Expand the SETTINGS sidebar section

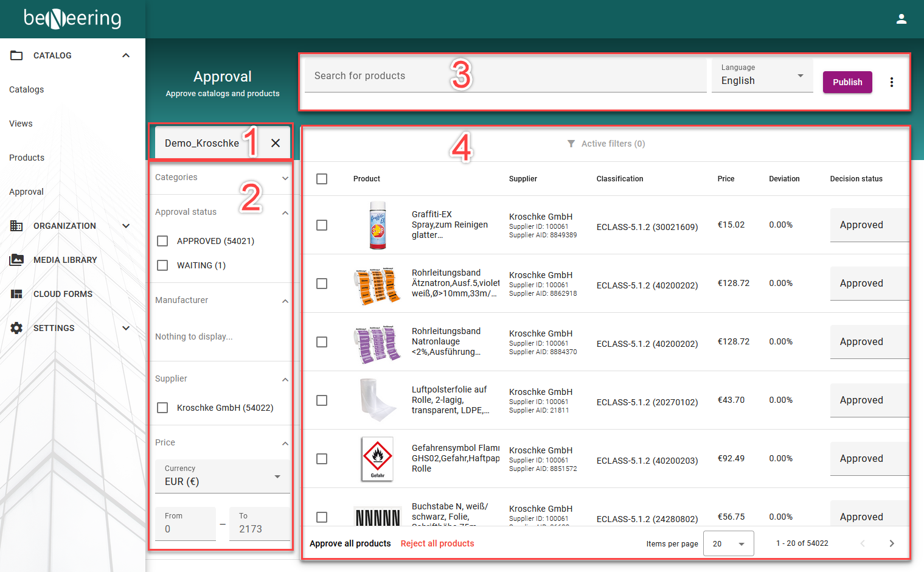(x=126, y=328)
